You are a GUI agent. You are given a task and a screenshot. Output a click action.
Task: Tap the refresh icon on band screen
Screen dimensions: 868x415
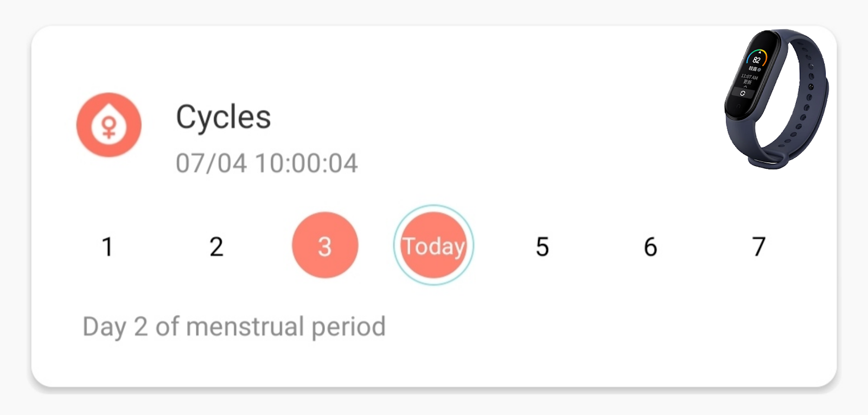click(x=743, y=94)
